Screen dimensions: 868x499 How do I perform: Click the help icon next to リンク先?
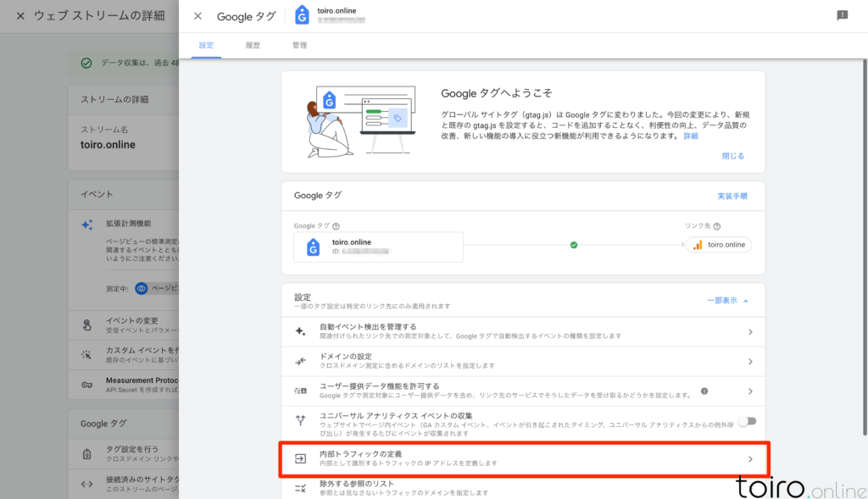[x=717, y=226]
